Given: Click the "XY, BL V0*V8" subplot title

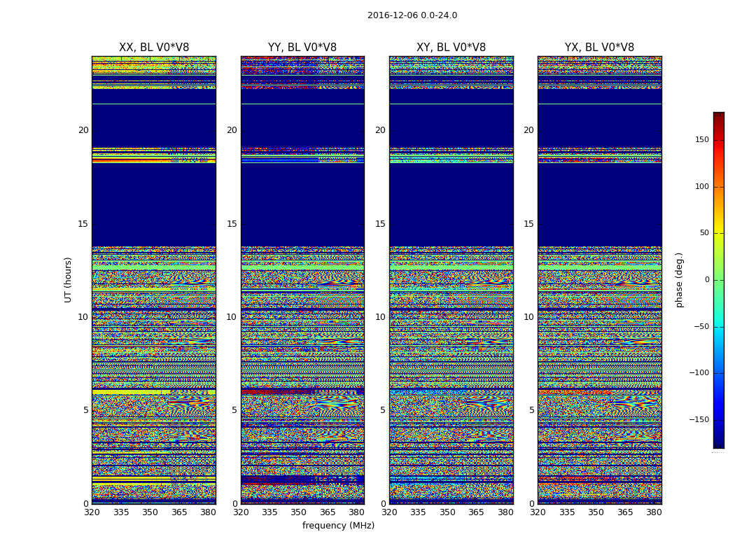Looking at the screenshot, I should (451, 48).
